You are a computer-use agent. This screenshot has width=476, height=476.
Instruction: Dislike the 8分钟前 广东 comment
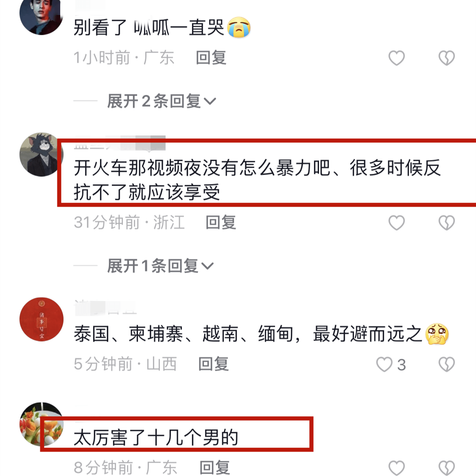tap(447, 468)
